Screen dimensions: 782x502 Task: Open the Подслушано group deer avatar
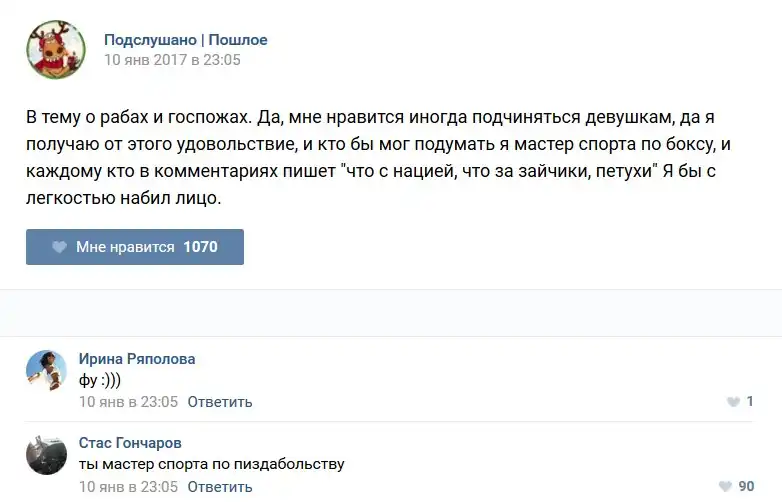tap(56, 50)
